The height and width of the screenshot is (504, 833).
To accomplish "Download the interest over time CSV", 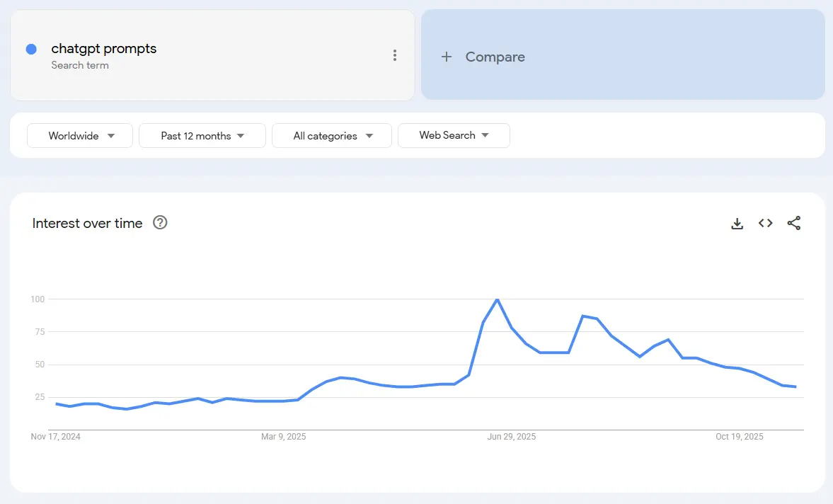I will 737,224.
